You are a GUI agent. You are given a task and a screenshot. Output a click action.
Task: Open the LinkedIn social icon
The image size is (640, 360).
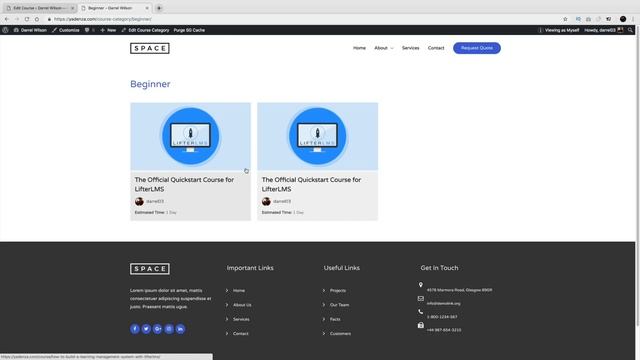click(180, 329)
